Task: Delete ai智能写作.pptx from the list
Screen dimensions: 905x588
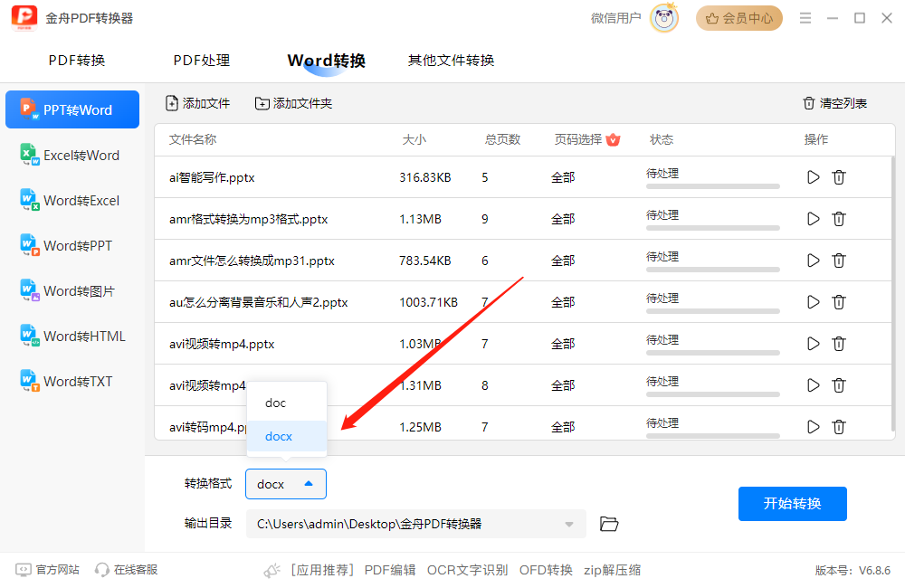Action: pos(839,177)
